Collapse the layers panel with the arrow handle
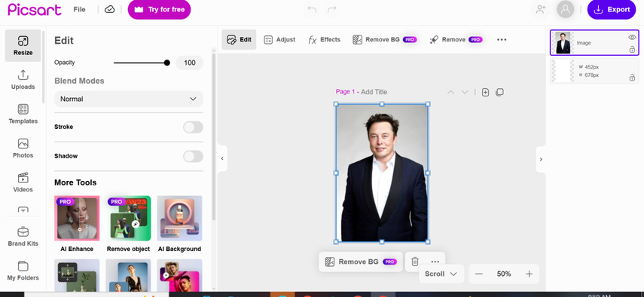 pos(541,159)
